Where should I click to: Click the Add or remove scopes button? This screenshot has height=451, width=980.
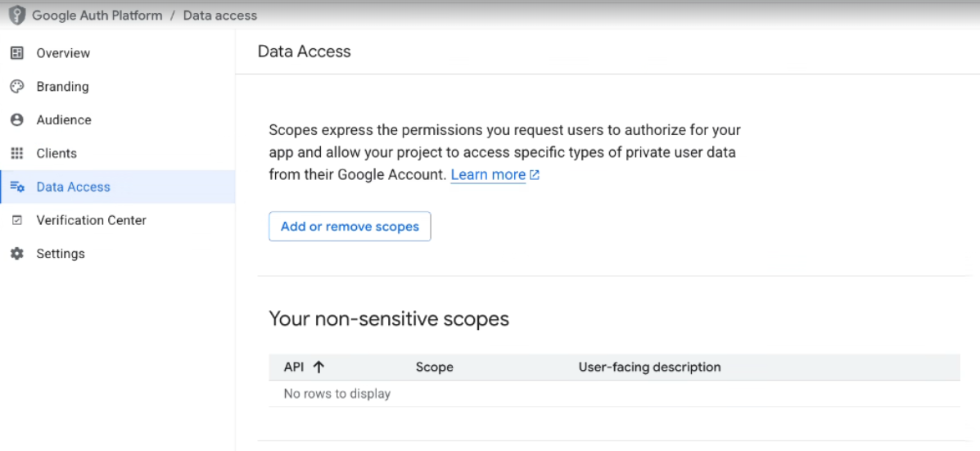click(x=350, y=227)
